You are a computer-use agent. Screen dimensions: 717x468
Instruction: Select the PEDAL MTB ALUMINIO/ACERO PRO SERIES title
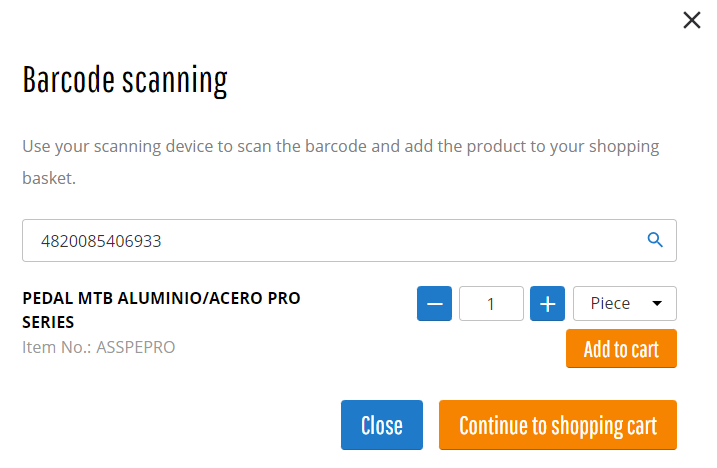click(x=161, y=310)
